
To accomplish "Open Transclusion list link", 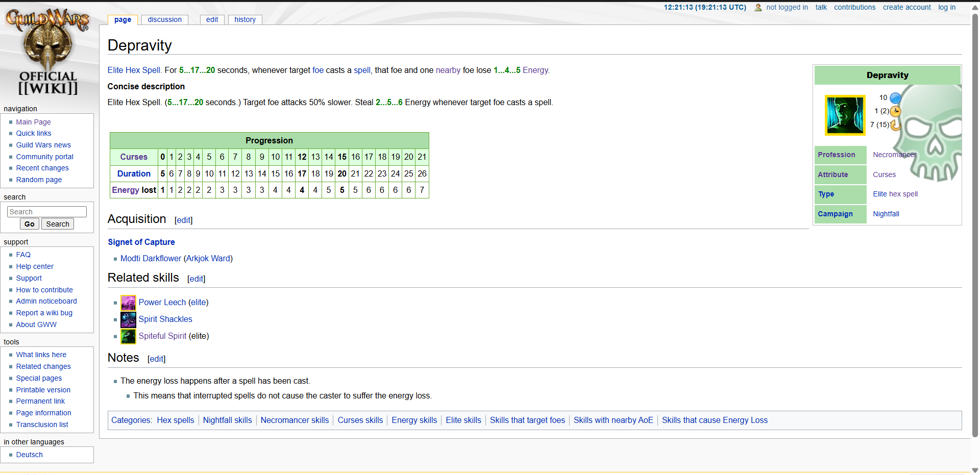I will point(42,425).
